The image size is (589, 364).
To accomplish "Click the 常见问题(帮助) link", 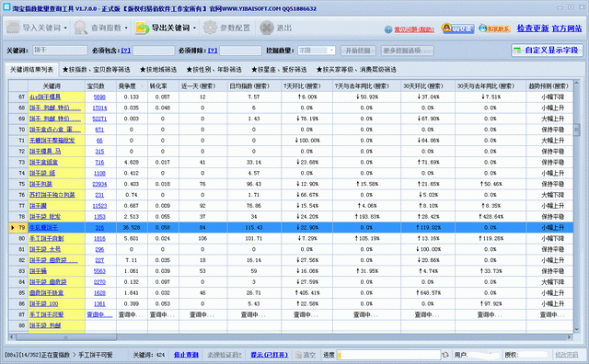I will click(414, 29).
